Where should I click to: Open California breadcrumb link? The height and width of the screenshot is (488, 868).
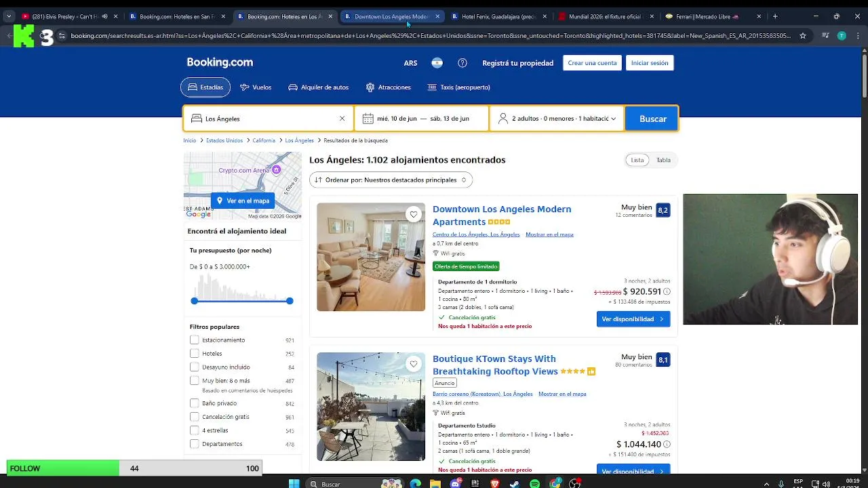(x=264, y=140)
